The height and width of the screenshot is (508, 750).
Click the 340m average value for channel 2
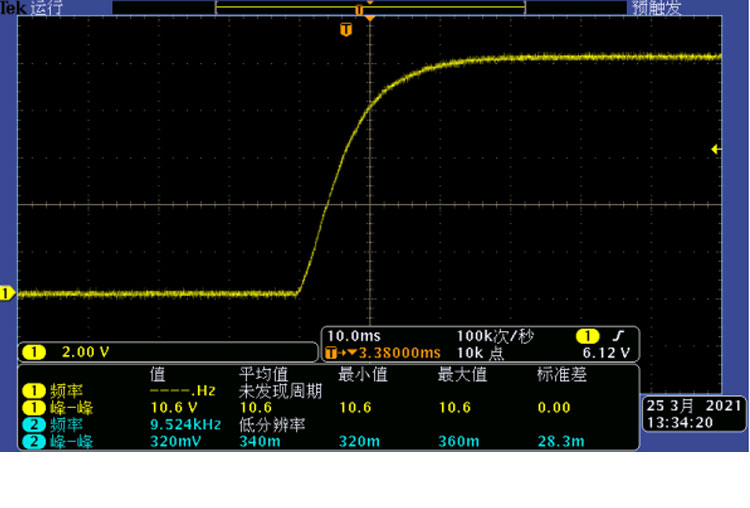[260, 441]
